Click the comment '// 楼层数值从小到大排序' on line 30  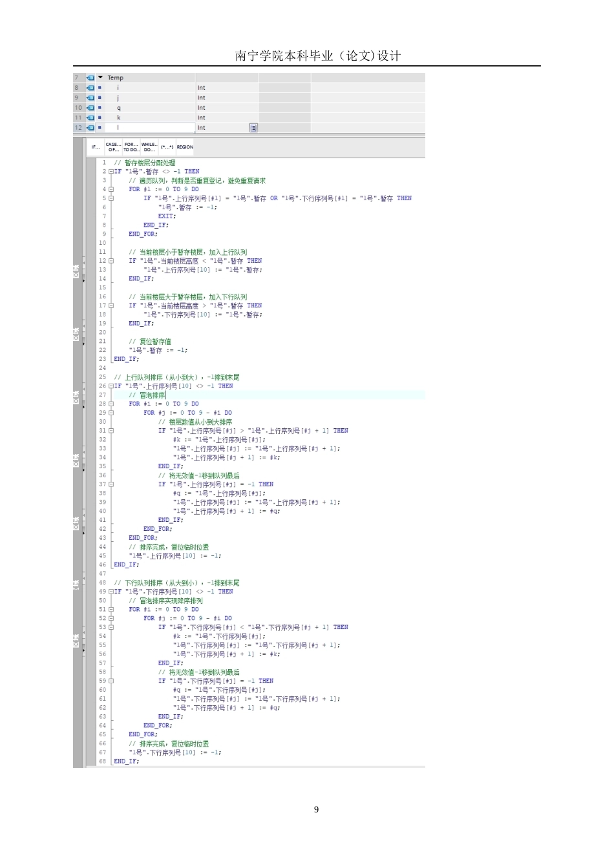coord(195,422)
